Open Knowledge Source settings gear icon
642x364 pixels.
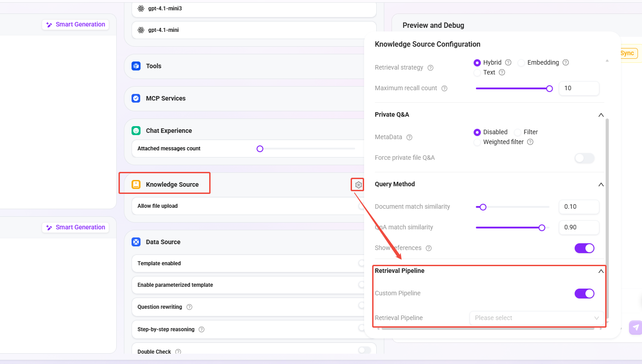pyautogui.click(x=358, y=184)
